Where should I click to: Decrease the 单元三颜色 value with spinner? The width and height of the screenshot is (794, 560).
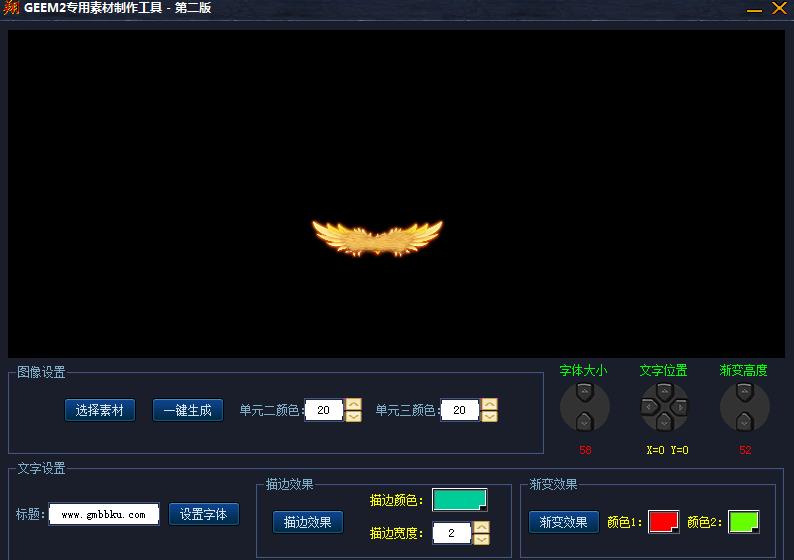coord(489,416)
